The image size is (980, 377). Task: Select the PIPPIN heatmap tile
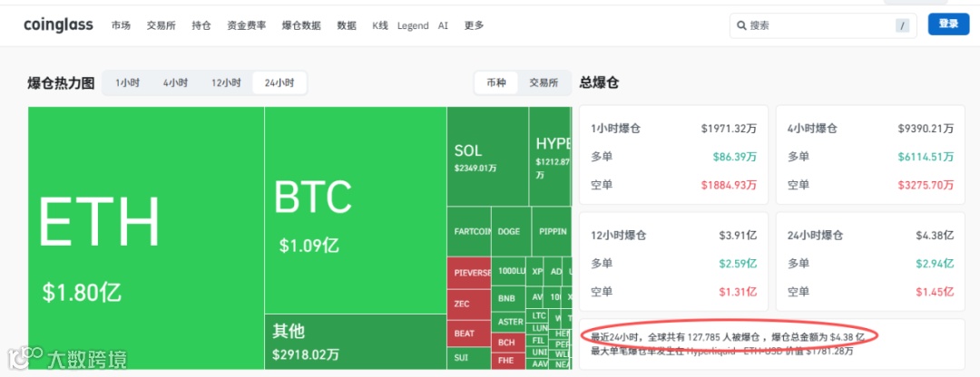tap(552, 231)
